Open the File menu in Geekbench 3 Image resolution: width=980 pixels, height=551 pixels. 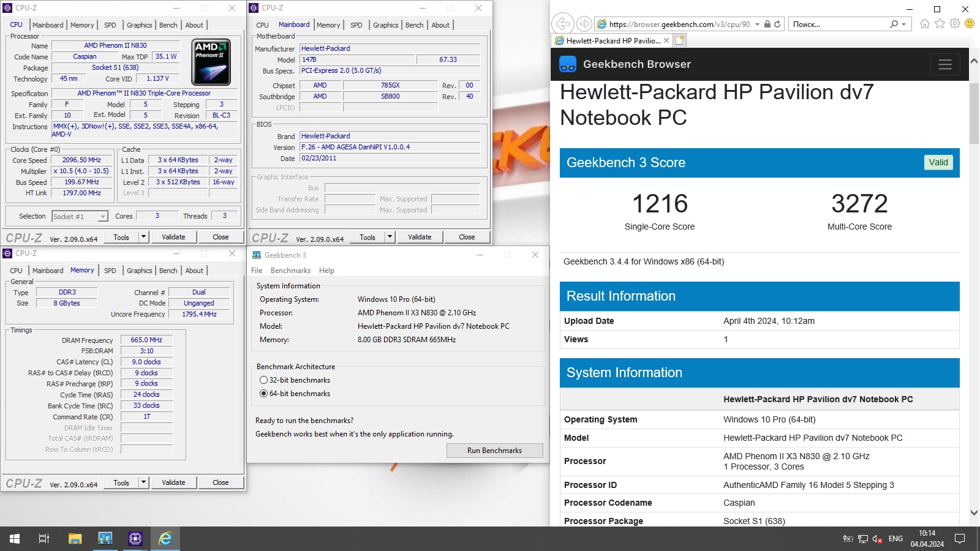(257, 271)
